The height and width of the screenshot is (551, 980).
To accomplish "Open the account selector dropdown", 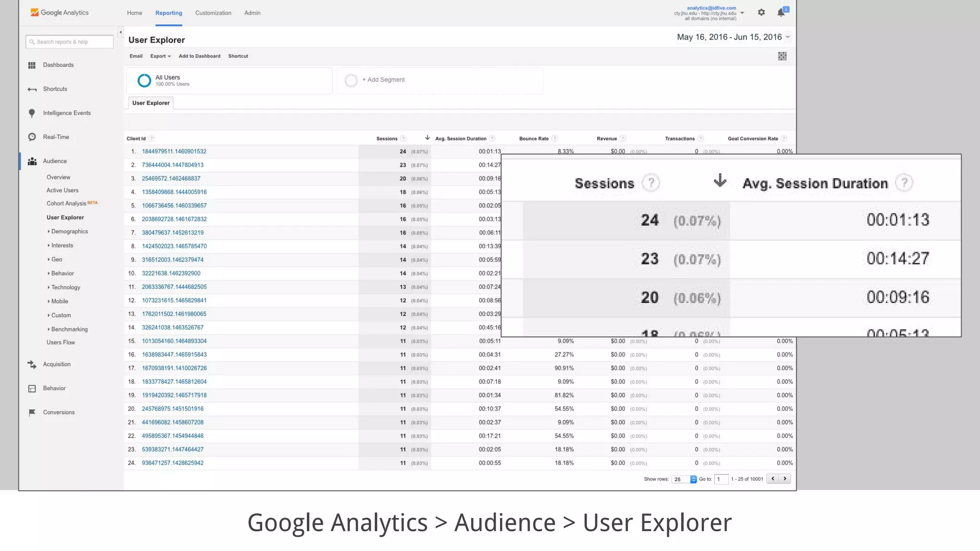I will (x=742, y=13).
